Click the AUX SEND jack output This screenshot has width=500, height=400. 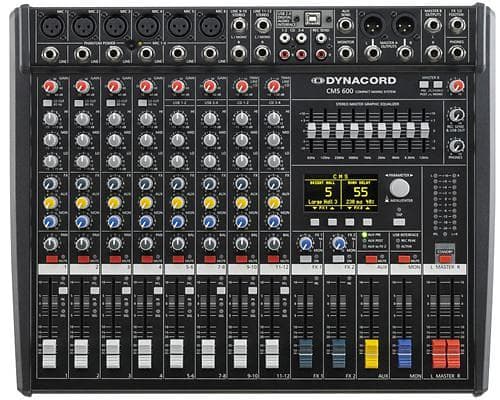[x=346, y=25]
